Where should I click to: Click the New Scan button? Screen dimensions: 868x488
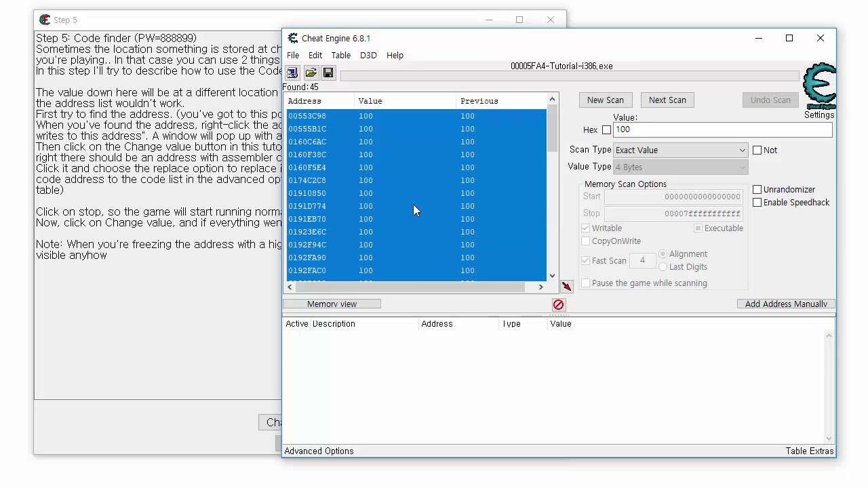pos(606,100)
